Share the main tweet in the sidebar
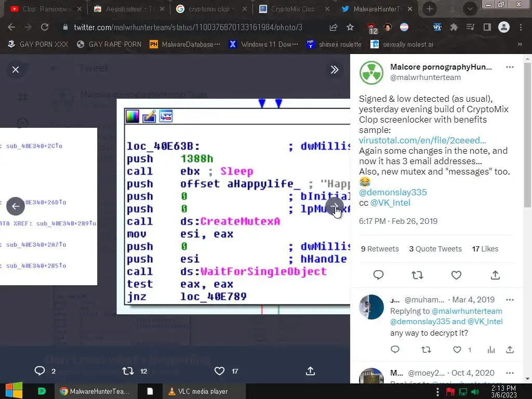 (495, 275)
